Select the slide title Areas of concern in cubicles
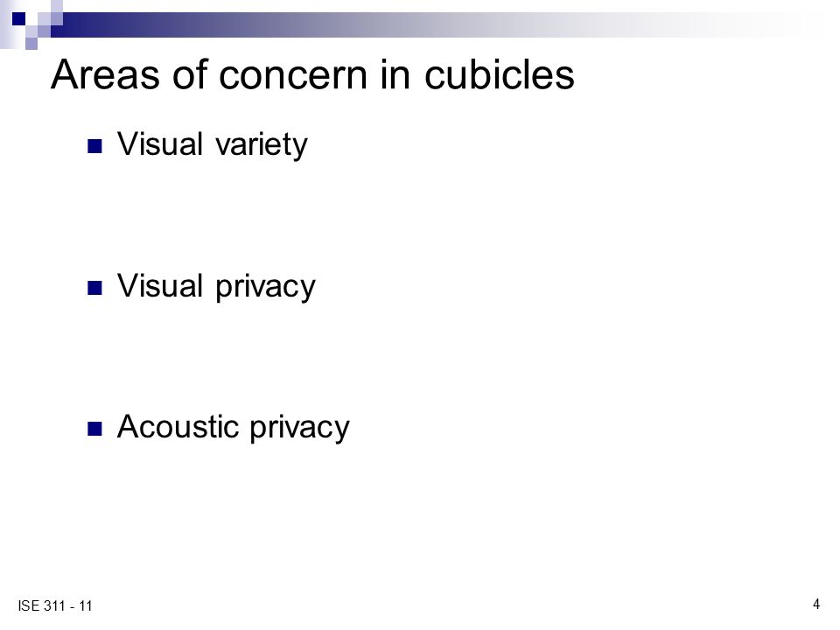 pyautogui.click(x=313, y=74)
